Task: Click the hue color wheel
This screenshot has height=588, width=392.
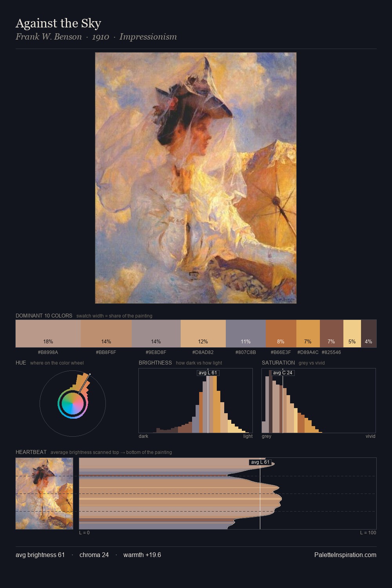Action: click(x=73, y=403)
